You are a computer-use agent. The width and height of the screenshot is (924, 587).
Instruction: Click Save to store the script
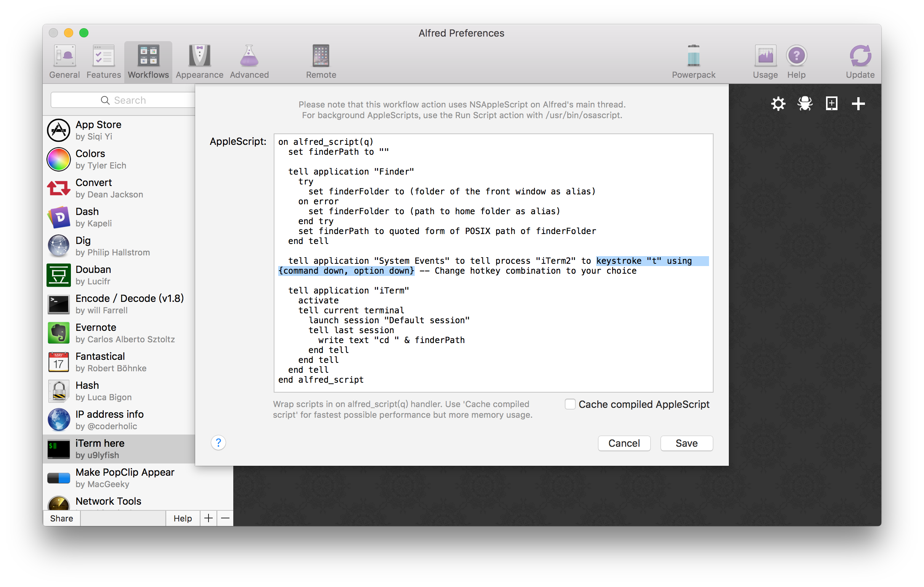pyautogui.click(x=686, y=443)
